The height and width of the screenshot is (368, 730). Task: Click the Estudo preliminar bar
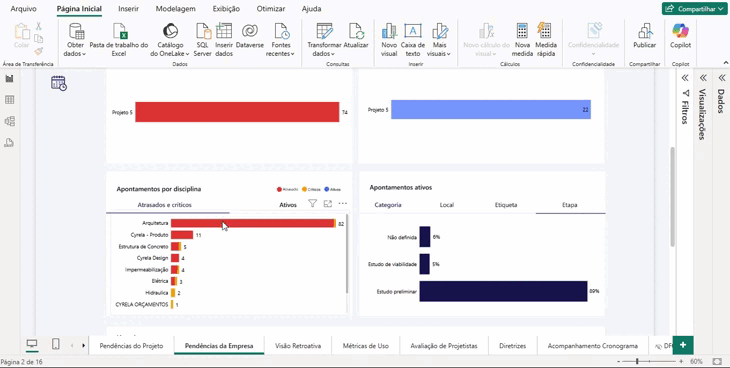click(503, 291)
